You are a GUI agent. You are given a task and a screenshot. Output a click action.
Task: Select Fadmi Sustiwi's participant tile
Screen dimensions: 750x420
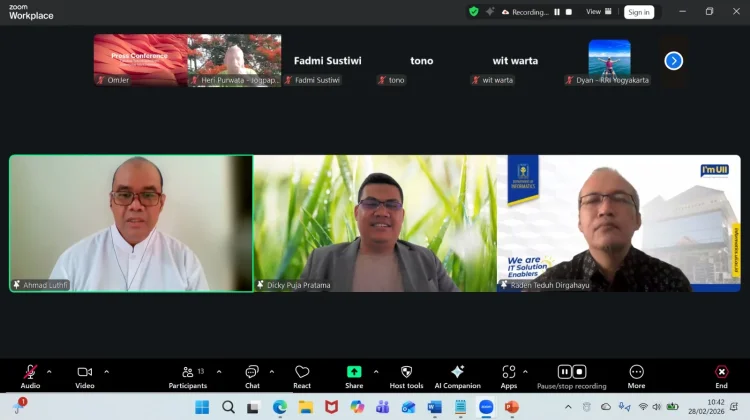point(328,60)
